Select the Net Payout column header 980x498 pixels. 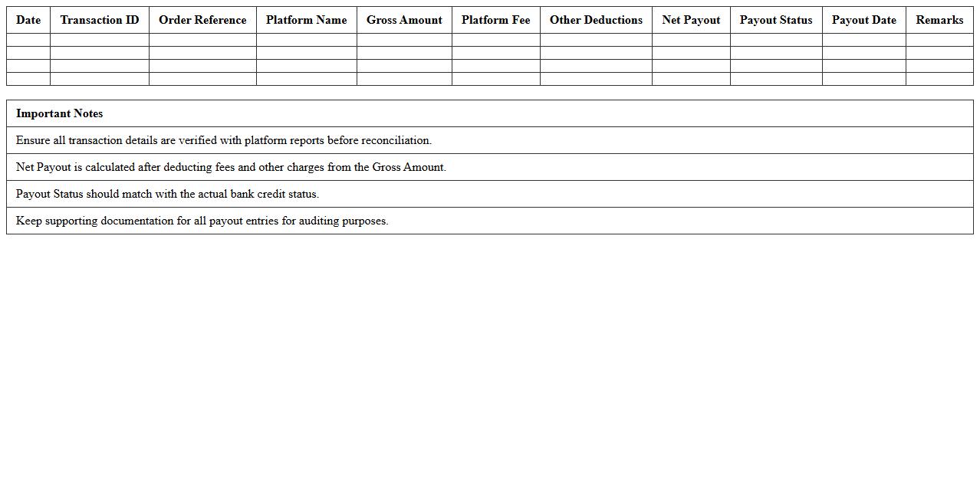pyautogui.click(x=691, y=20)
